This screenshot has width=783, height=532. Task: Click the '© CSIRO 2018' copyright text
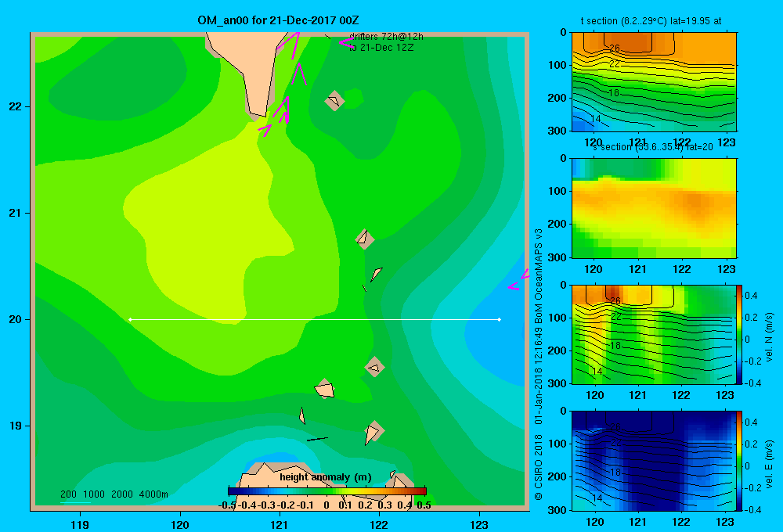(539, 467)
